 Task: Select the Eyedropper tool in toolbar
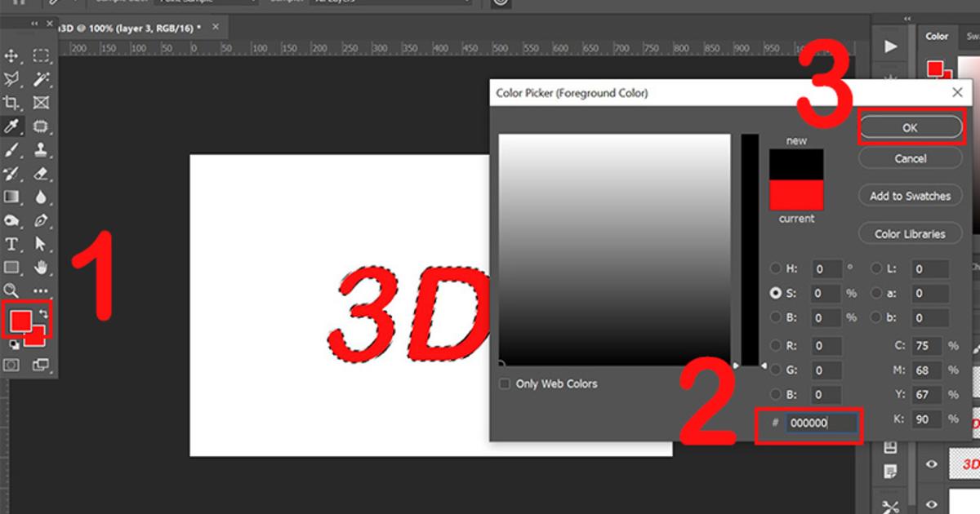point(12,126)
